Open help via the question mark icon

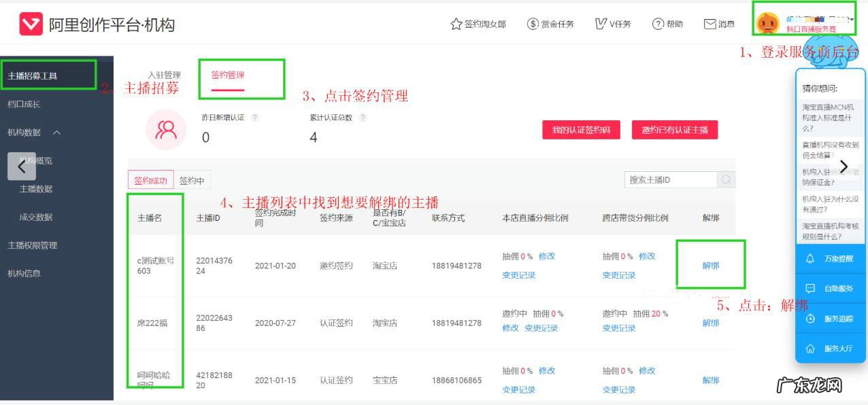point(658,23)
